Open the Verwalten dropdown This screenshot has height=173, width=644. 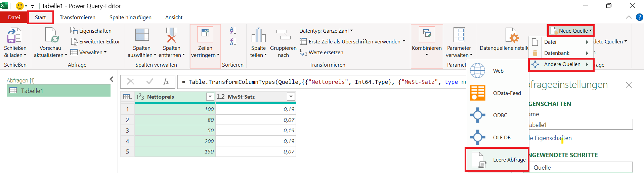[x=88, y=52]
